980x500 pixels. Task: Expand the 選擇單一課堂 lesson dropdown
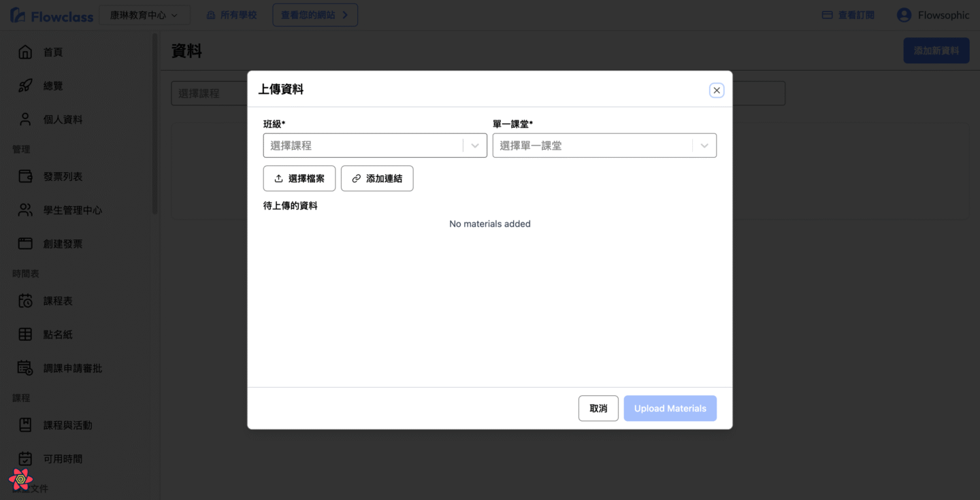click(x=704, y=146)
